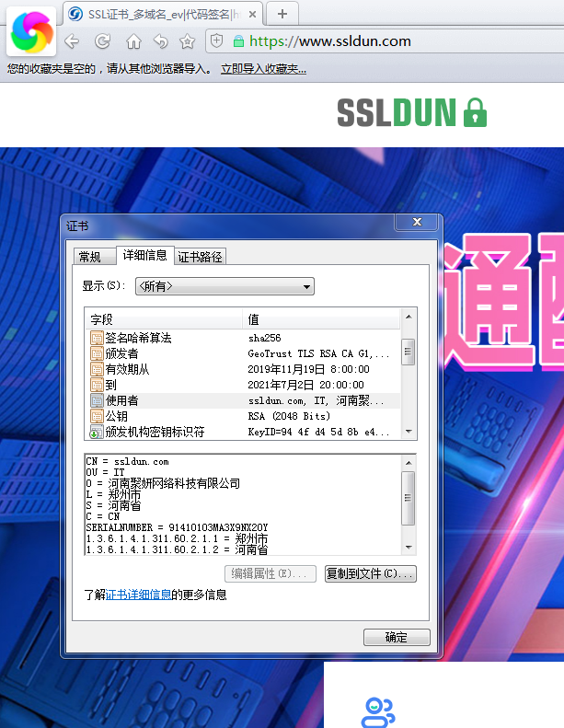Click the 值 column header

click(x=321, y=319)
